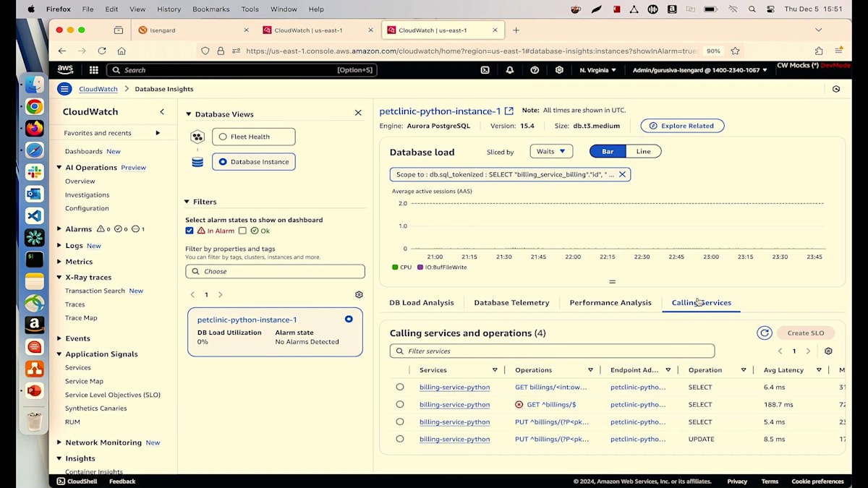
Task: Switch chart to Bar view
Action: [x=608, y=151]
